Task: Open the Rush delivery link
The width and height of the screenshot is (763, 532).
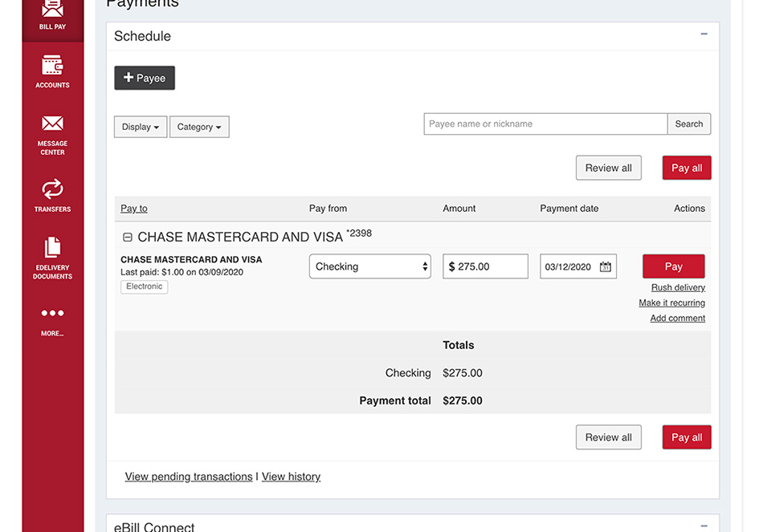Action: (678, 287)
